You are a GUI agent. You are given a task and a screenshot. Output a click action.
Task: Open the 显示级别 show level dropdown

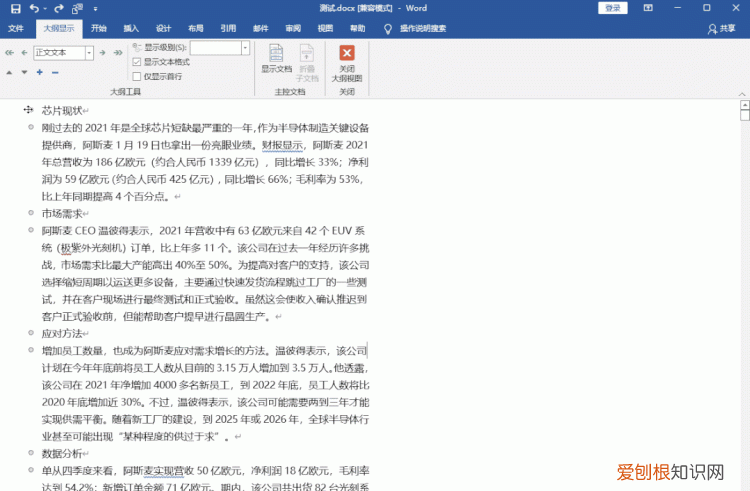coord(245,47)
